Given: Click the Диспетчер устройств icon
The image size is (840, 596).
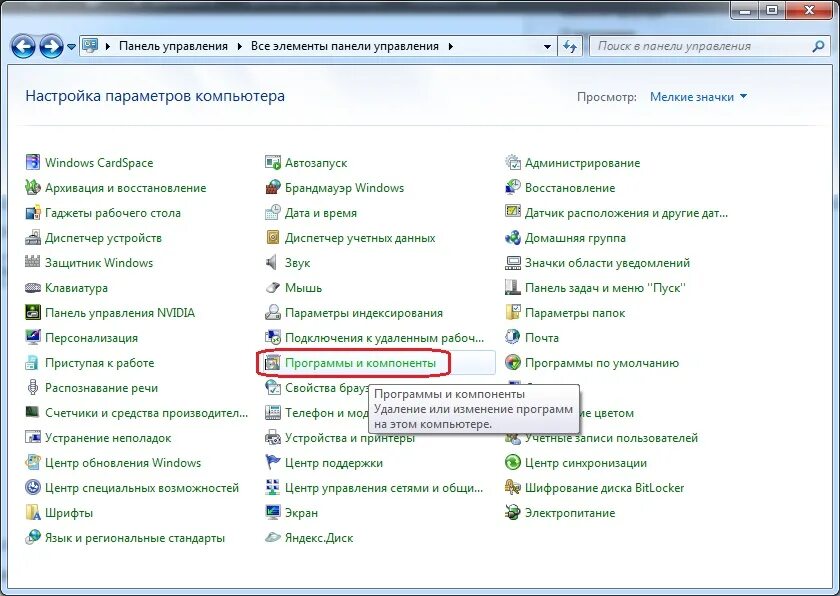Looking at the screenshot, I should click(x=33, y=237).
